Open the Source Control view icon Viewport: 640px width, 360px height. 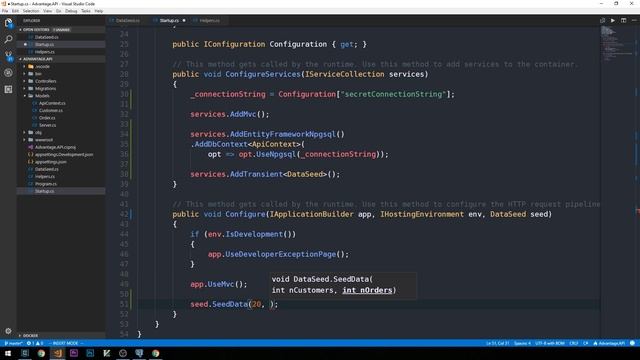(8, 56)
